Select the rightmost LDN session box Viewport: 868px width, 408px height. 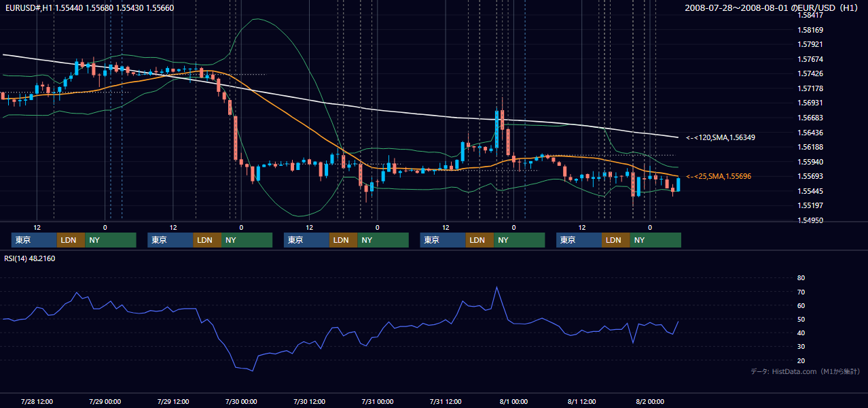tap(616, 240)
